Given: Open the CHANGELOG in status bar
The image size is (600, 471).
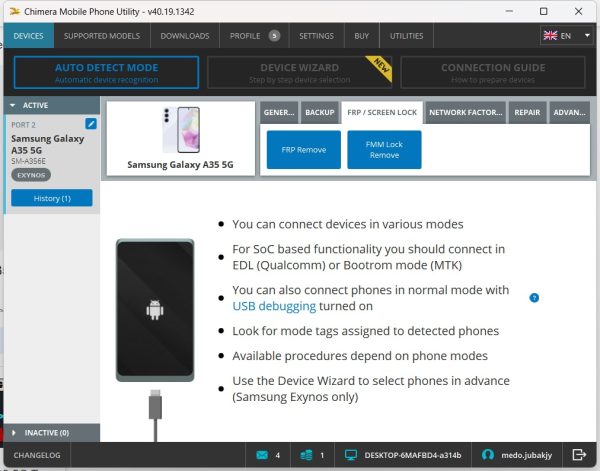Looking at the screenshot, I should 37,455.
